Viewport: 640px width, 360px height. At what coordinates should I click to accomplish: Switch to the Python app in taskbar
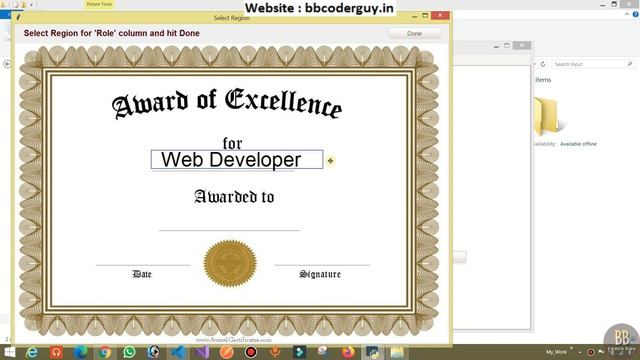tap(372, 352)
